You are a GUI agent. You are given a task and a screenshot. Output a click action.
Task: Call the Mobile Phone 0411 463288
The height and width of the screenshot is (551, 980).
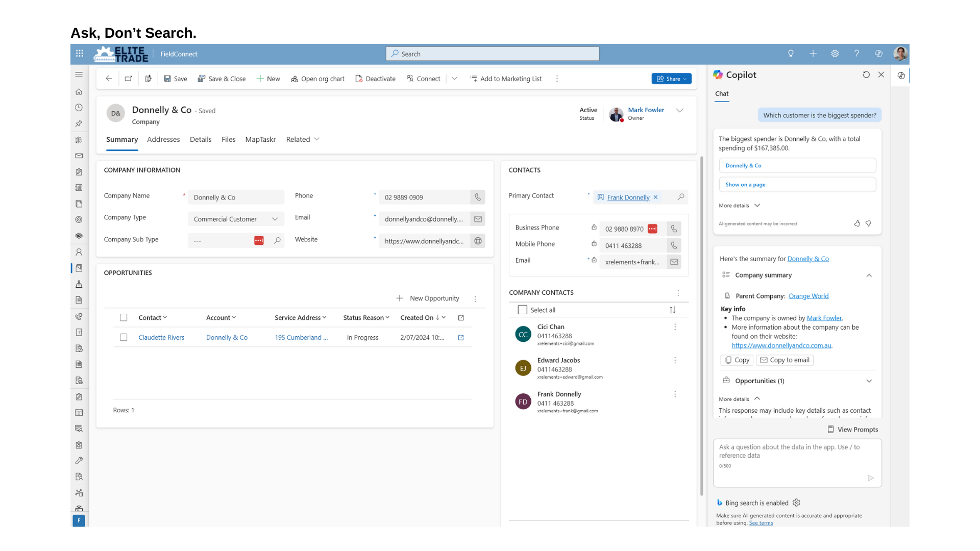pyautogui.click(x=674, y=245)
